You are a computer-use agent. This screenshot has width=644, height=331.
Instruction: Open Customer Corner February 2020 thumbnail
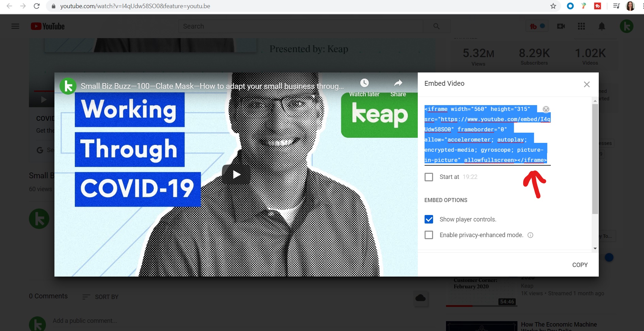tap(481, 291)
